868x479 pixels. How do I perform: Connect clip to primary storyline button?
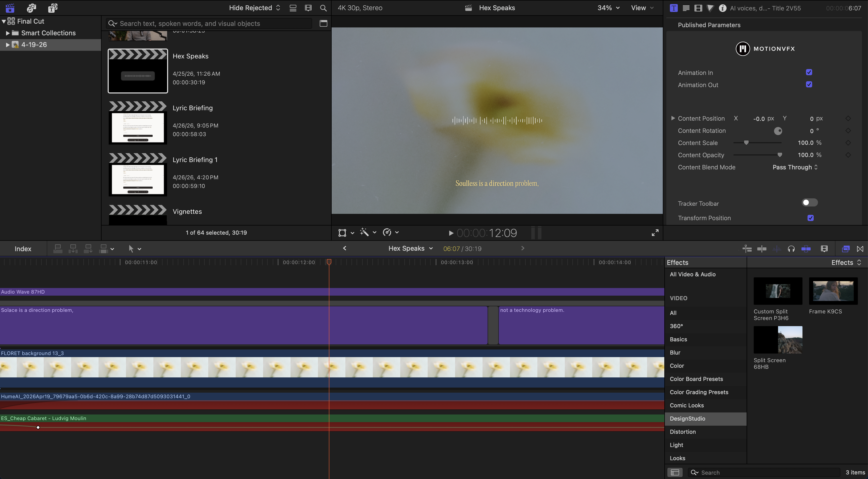pyautogui.click(x=58, y=249)
